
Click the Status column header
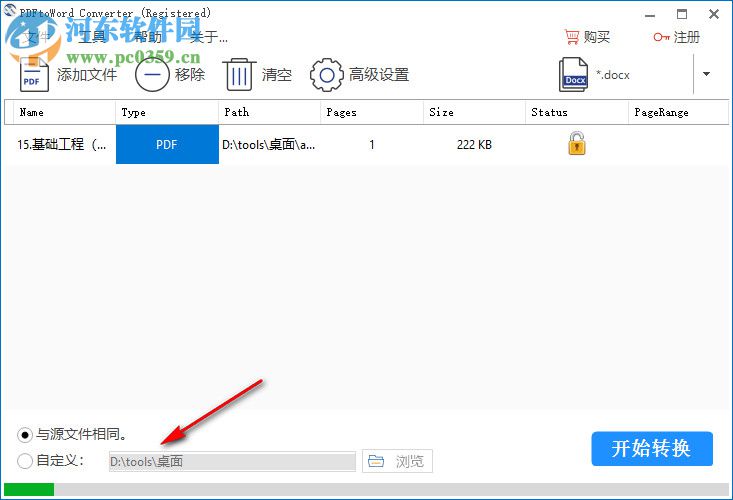(x=577, y=112)
